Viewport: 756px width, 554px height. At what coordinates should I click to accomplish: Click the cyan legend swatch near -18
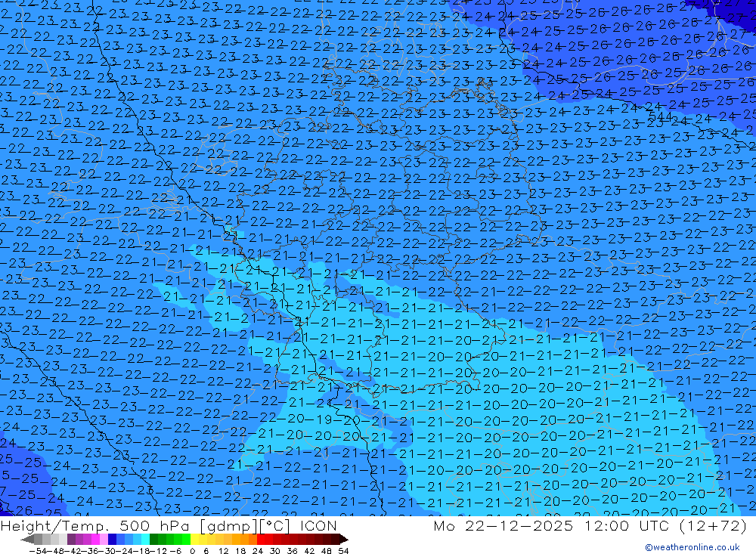[145, 539]
